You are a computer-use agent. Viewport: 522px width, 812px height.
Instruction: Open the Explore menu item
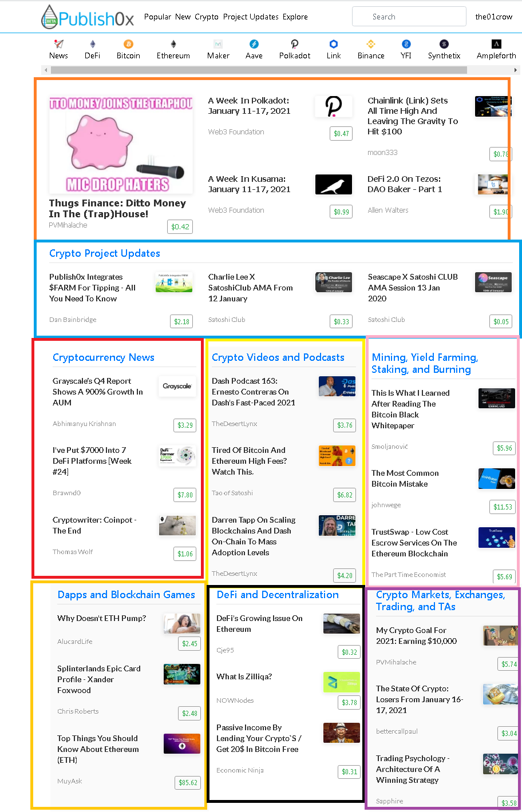pyautogui.click(x=295, y=17)
